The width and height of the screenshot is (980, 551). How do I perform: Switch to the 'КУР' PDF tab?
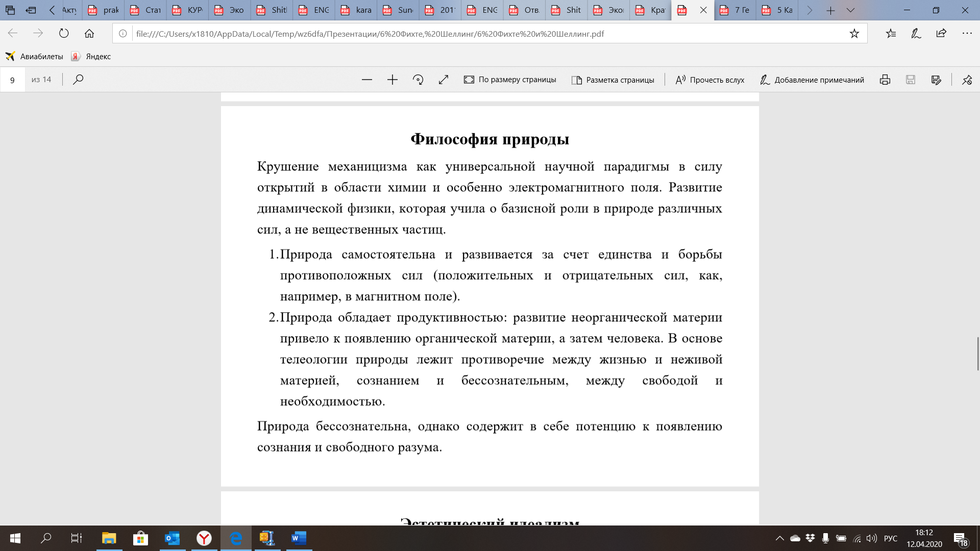[x=188, y=10]
